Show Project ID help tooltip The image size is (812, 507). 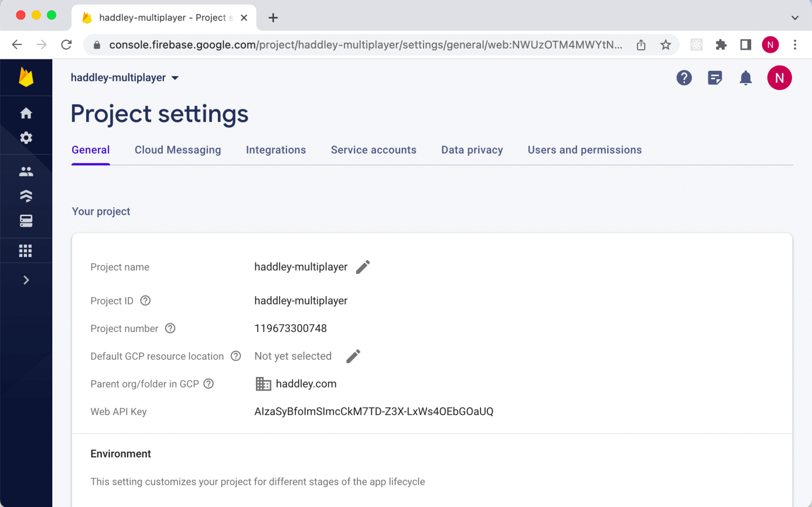point(145,301)
